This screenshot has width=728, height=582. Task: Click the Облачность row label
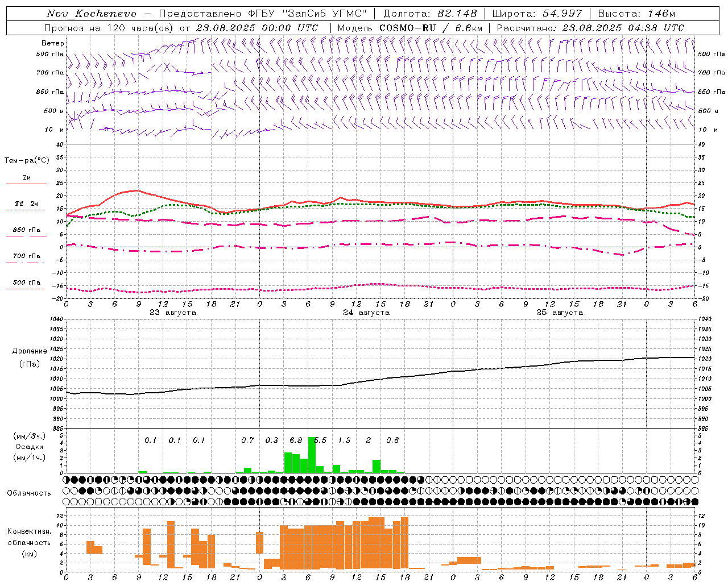30,493
